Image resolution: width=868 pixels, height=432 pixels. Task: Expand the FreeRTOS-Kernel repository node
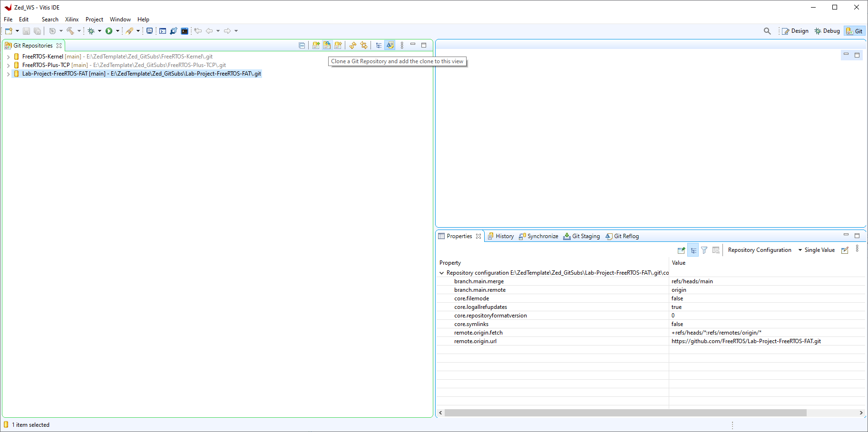click(x=8, y=57)
